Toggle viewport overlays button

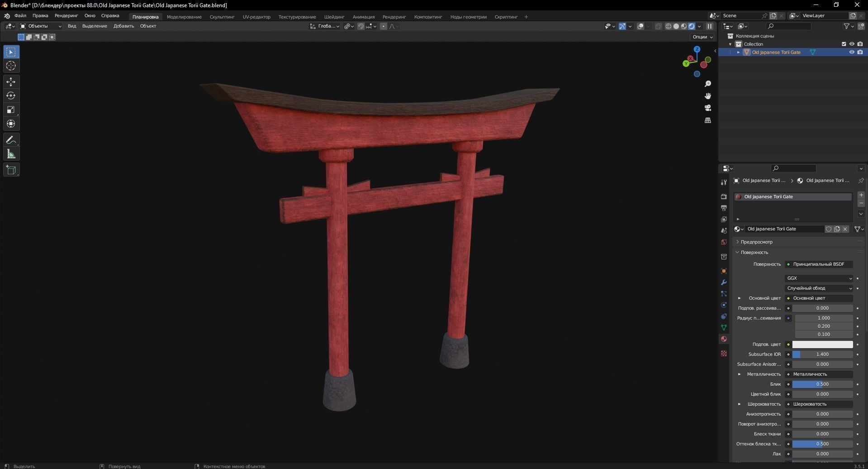pos(640,26)
